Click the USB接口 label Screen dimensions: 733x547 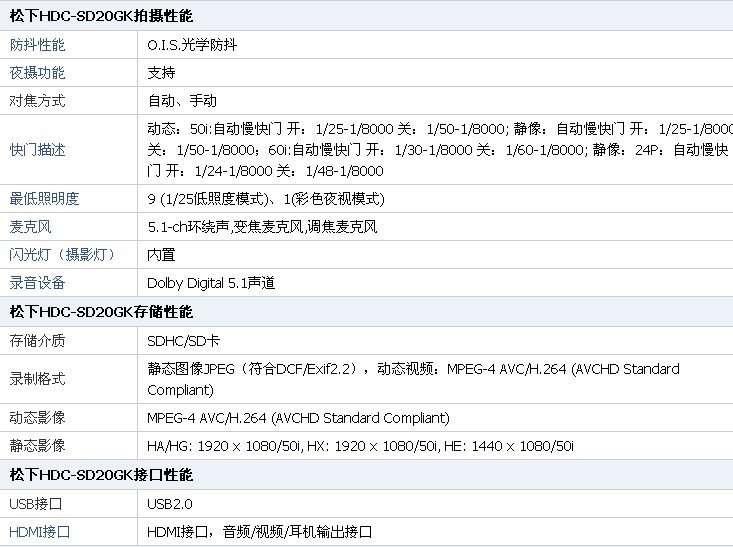click(36, 504)
